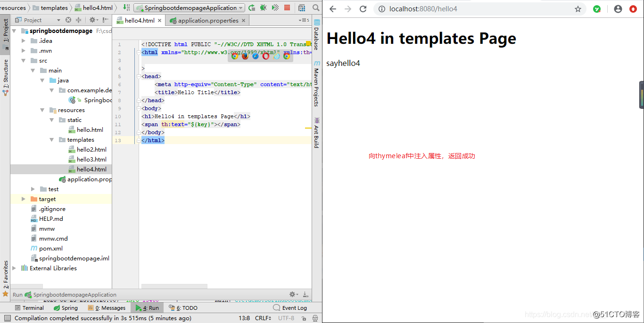This screenshot has width=644, height=323.
Task: Open the 0: Messages tool window
Action: 107,308
